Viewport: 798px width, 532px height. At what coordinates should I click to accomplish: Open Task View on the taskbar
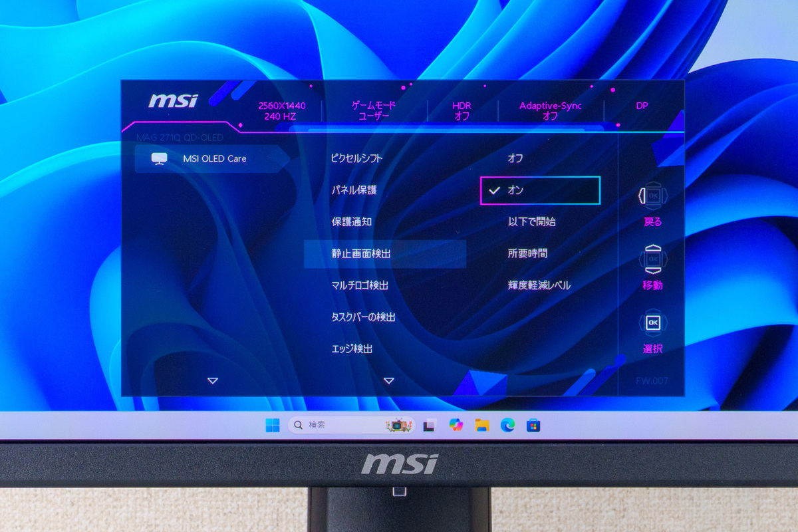click(429, 426)
